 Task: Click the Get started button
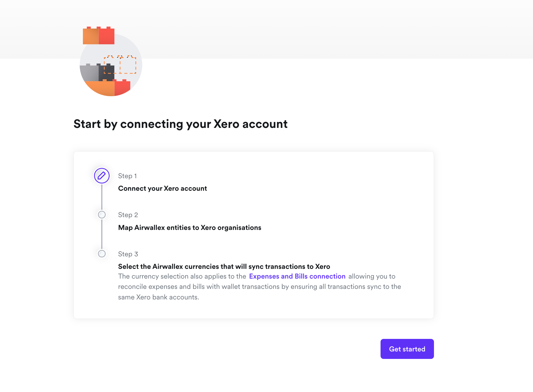coord(407,349)
